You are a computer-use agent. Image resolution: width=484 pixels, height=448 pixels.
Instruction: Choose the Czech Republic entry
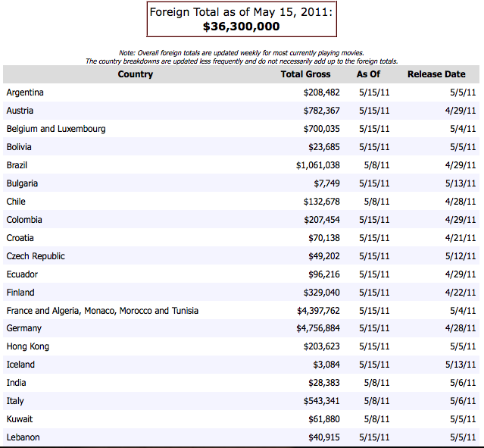pos(36,256)
